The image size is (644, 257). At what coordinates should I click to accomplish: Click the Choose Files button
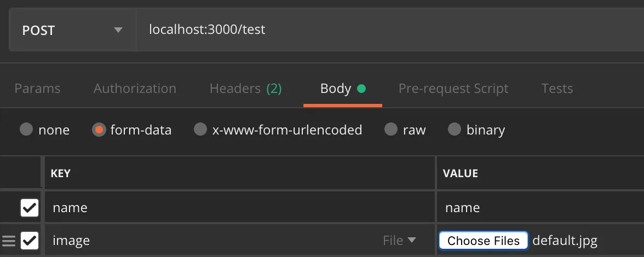[484, 241]
